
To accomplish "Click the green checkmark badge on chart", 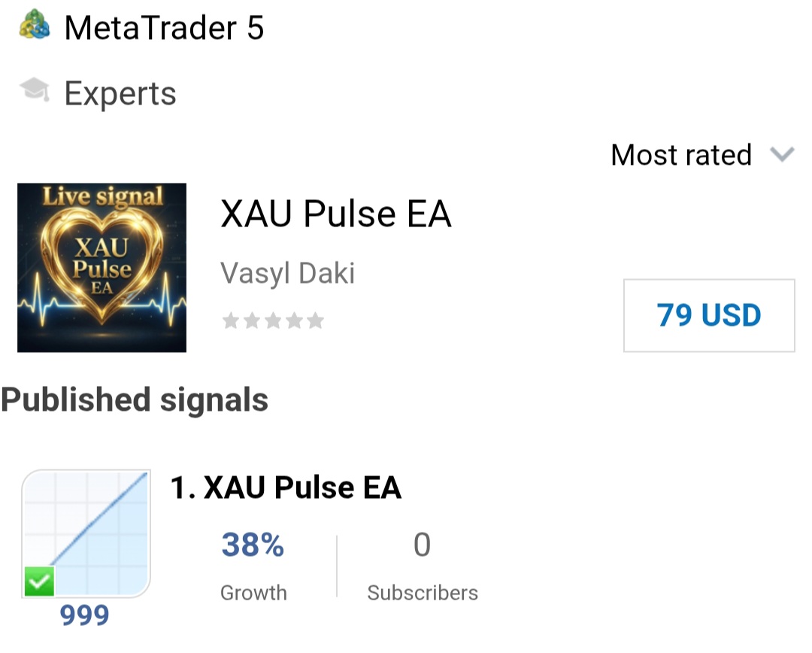I will point(39,582).
